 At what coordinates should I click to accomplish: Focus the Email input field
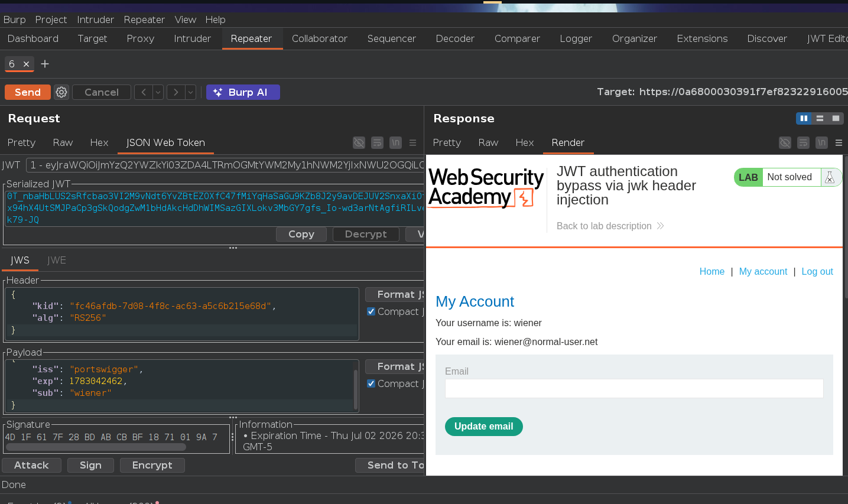pos(634,388)
